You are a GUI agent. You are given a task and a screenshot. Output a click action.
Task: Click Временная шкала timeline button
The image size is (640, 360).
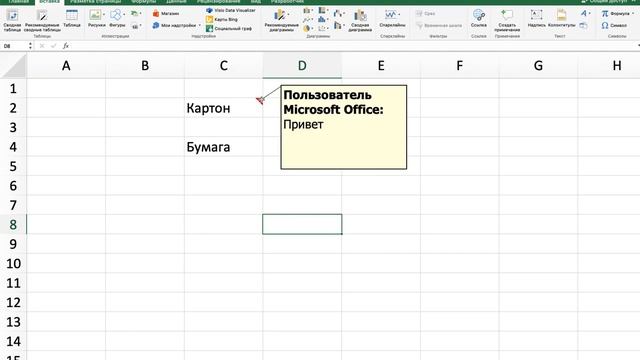point(439,25)
